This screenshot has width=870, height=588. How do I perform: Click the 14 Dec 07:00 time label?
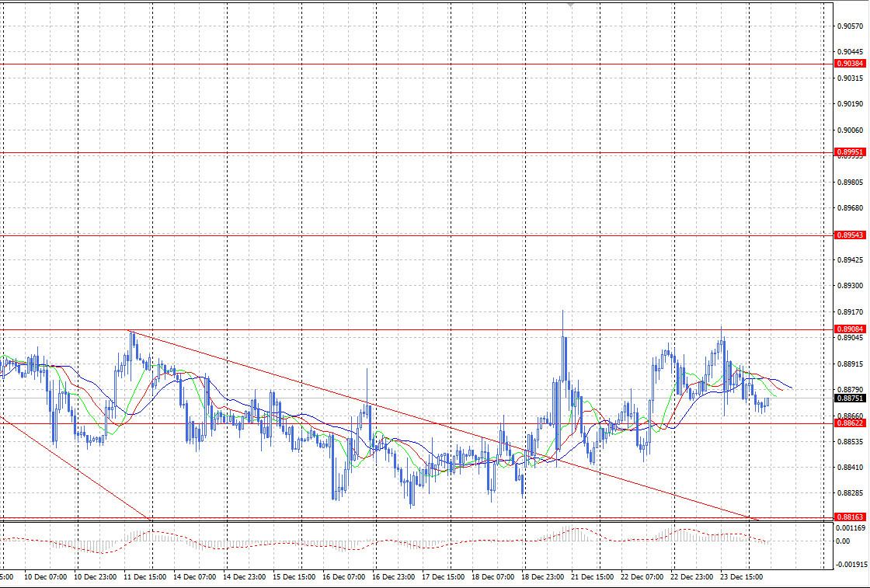coord(195,577)
